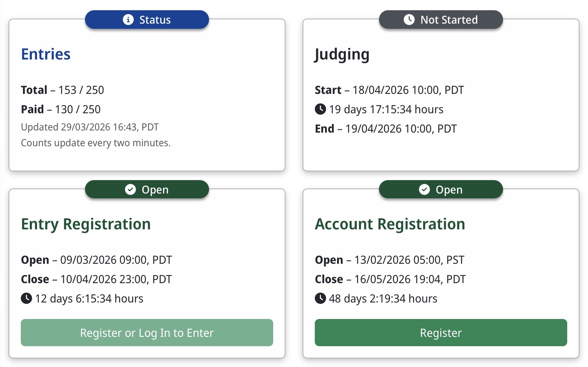Click the info icon in Status badge

click(128, 19)
